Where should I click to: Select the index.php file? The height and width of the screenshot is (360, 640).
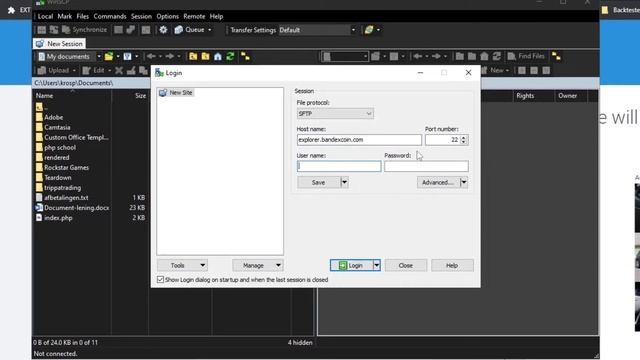[58, 218]
